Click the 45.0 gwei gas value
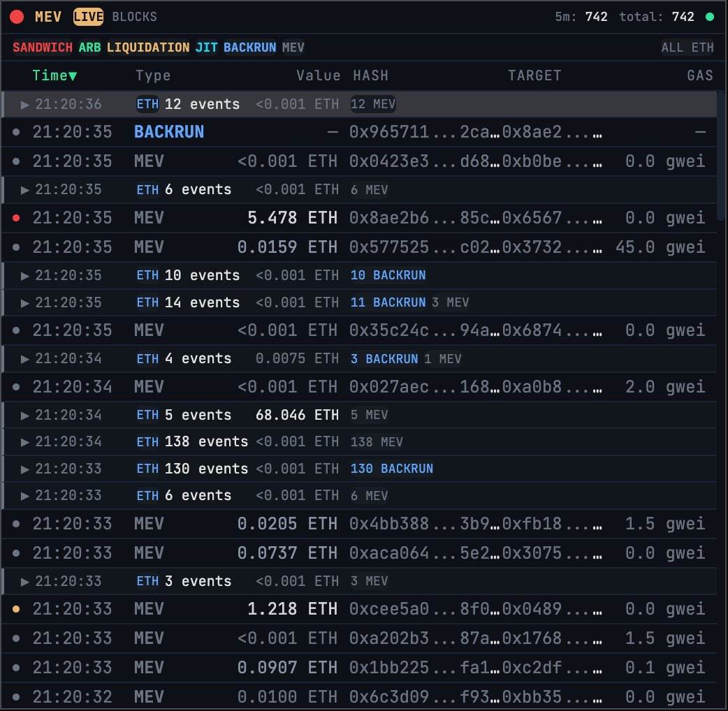This screenshot has height=711, width=728. [660, 247]
